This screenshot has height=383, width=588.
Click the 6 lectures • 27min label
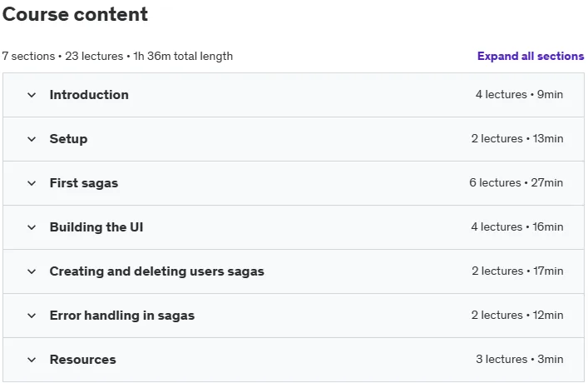tap(516, 182)
